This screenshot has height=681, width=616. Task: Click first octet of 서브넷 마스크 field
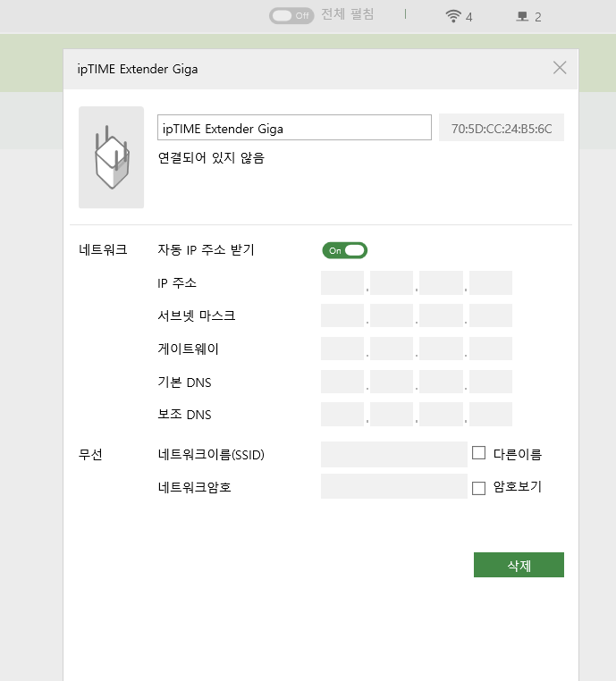point(342,315)
